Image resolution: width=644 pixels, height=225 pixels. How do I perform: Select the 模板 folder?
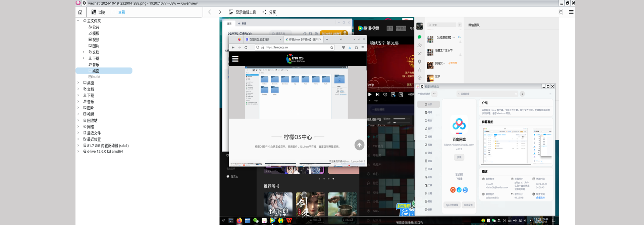point(94,33)
